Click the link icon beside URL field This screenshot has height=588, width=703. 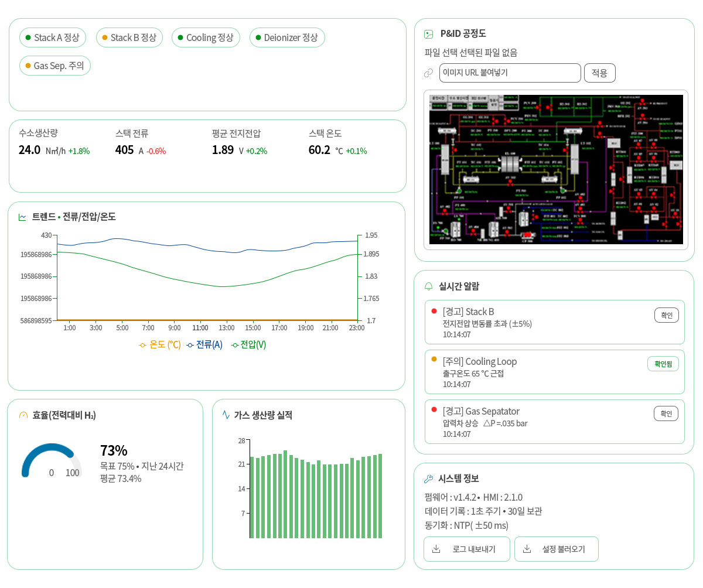point(429,73)
